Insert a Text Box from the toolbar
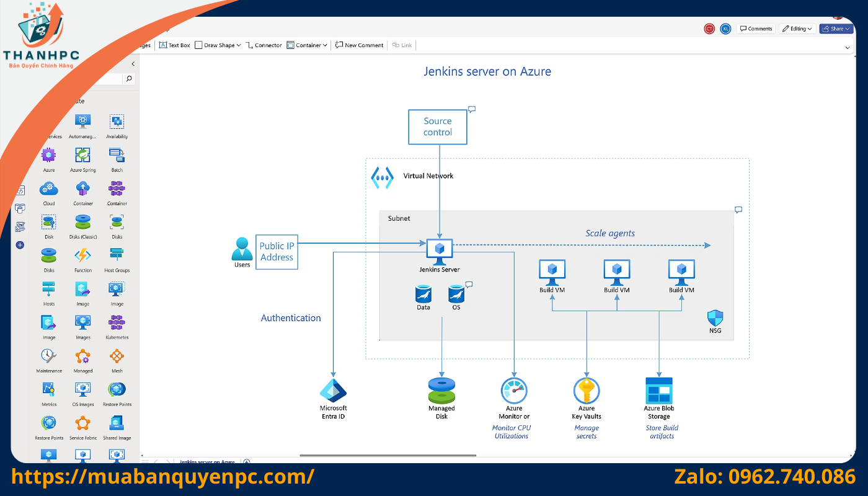Image resolution: width=868 pixels, height=496 pixels. [x=175, y=45]
